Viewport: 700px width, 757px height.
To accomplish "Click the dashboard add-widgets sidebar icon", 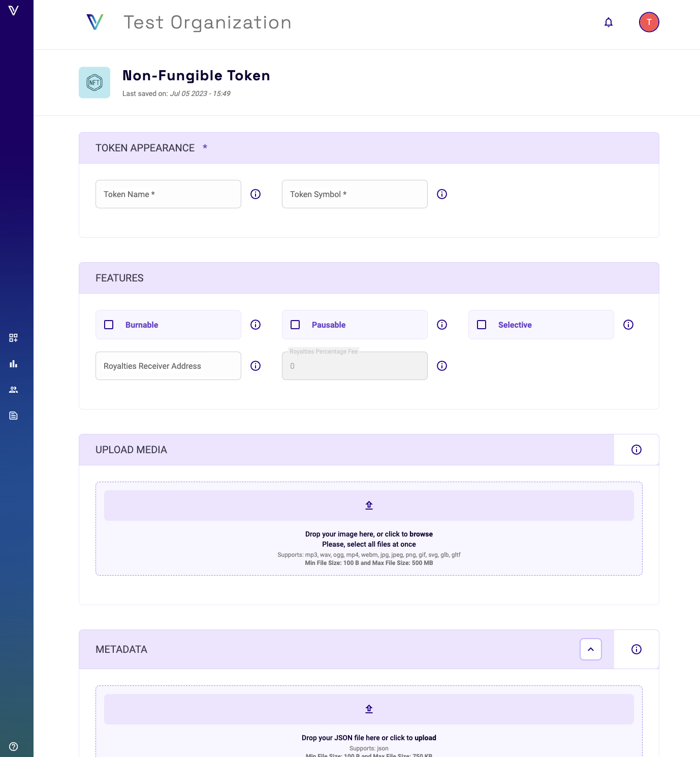I will 14,338.
